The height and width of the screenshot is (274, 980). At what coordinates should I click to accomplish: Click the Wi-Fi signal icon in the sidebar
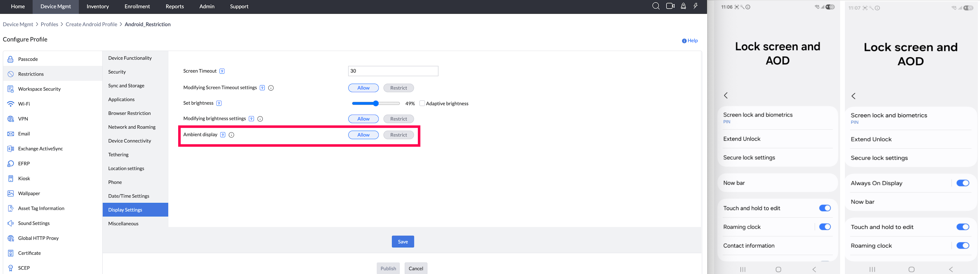(x=11, y=104)
